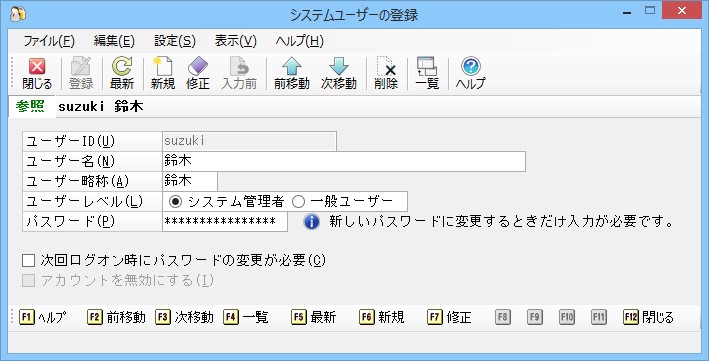The width and height of the screenshot is (709, 361).
Task: Select 一般ユーザー radio button
Action: coord(298,202)
